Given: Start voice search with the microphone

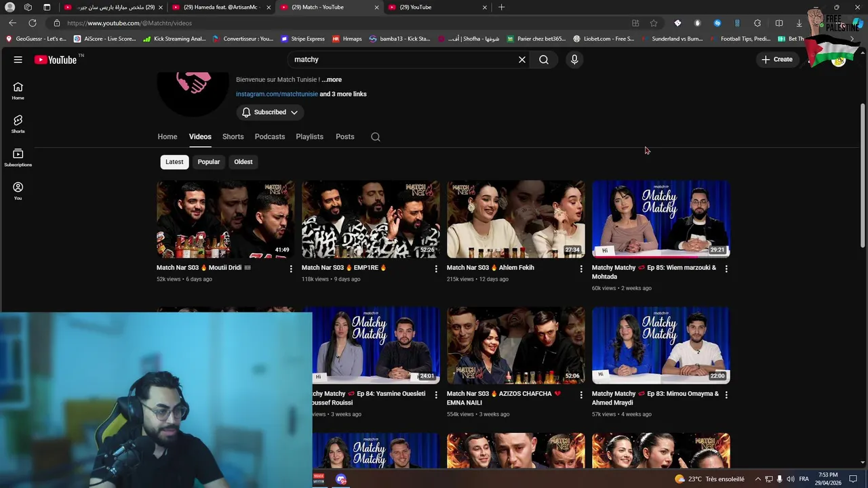Looking at the screenshot, I should pos(574,60).
